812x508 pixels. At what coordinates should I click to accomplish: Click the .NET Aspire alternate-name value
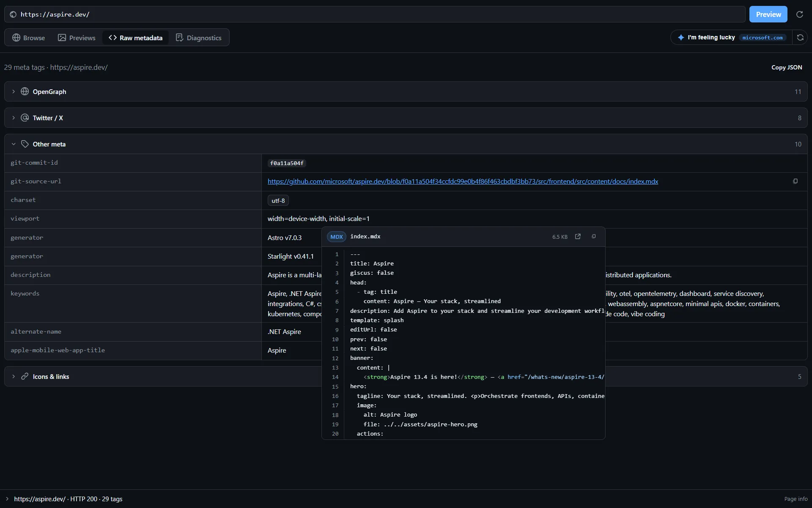click(x=284, y=331)
